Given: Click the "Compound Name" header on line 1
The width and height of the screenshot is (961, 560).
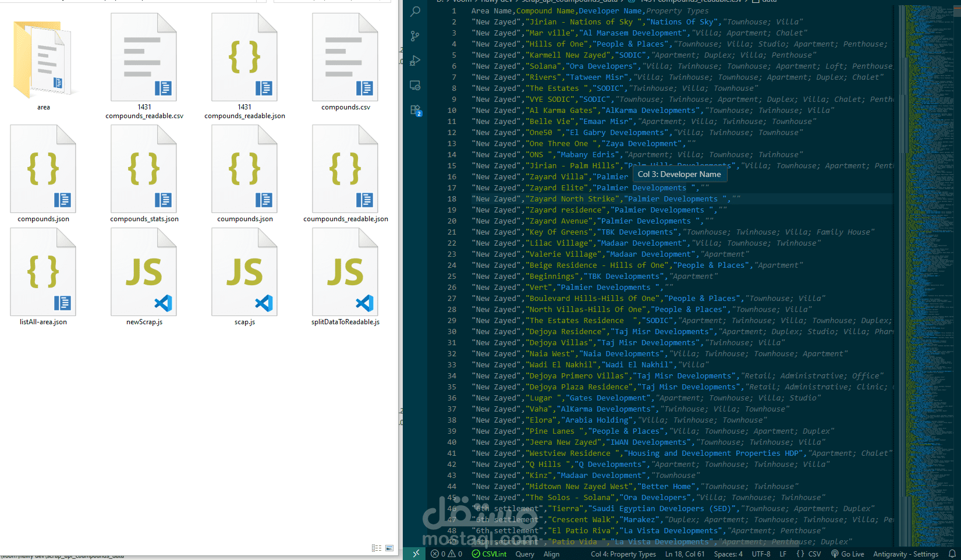Looking at the screenshot, I should [545, 11].
